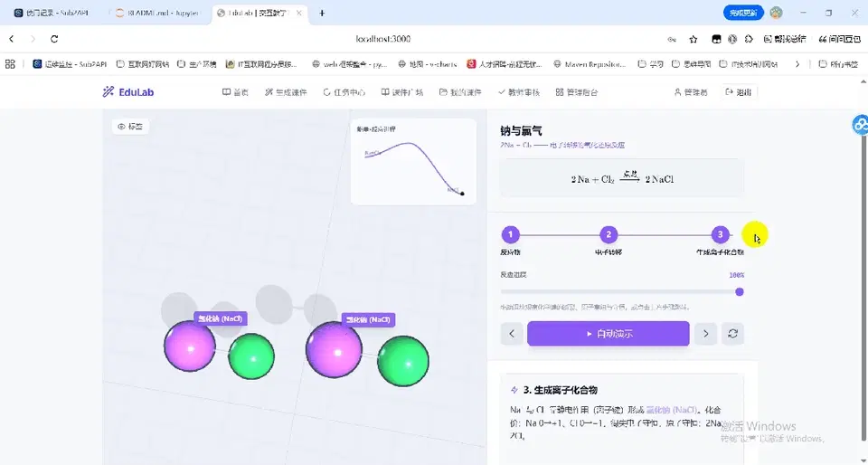This screenshot has height=465, width=868.
Task: Open the Sub2API bookmark
Action: point(70,64)
